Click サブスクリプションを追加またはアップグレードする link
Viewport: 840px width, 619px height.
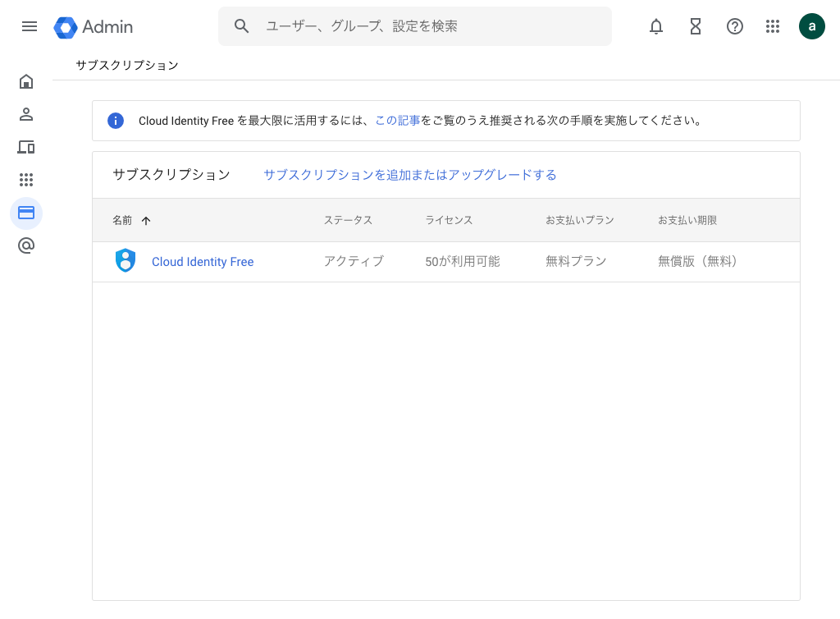pos(409,175)
